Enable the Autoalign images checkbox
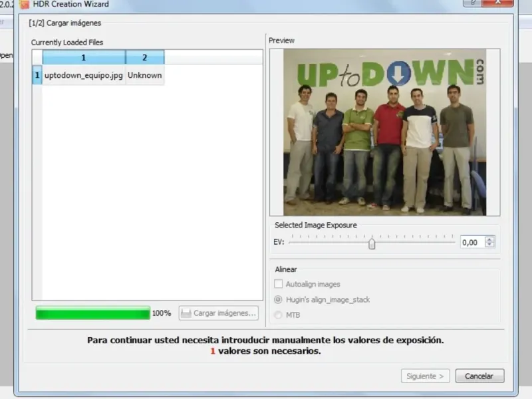The image size is (532, 399). click(x=278, y=284)
